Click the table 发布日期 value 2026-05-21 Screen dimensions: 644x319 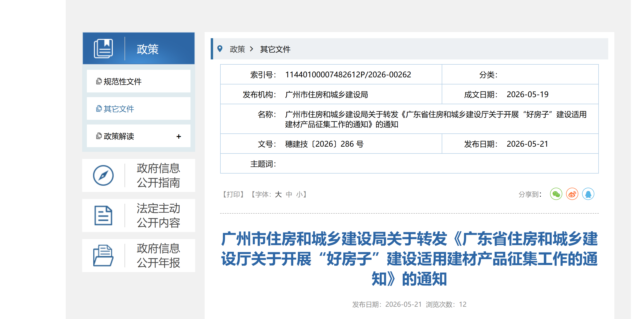pos(527,144)
